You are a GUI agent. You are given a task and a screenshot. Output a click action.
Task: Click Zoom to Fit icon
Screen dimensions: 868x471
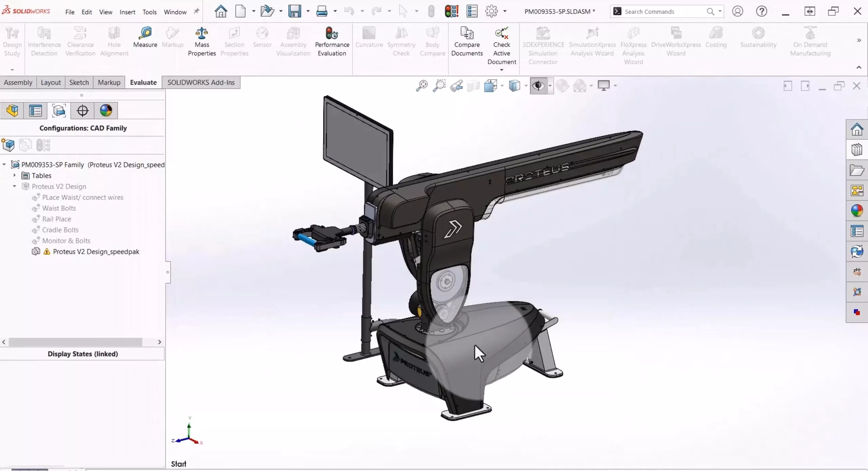click(421, 86)
